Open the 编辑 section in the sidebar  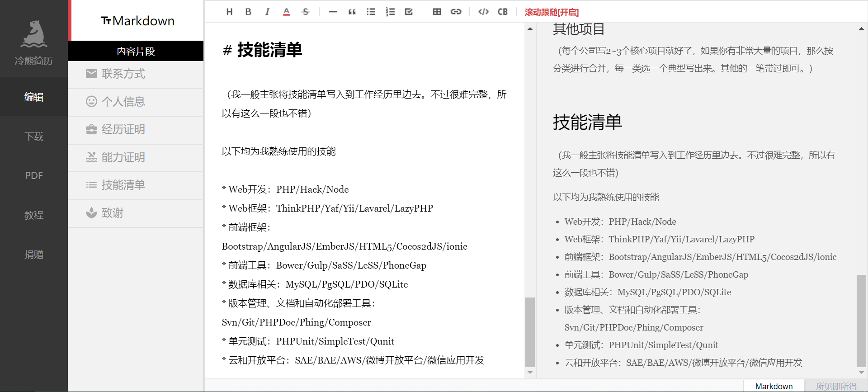coord(34,97)
